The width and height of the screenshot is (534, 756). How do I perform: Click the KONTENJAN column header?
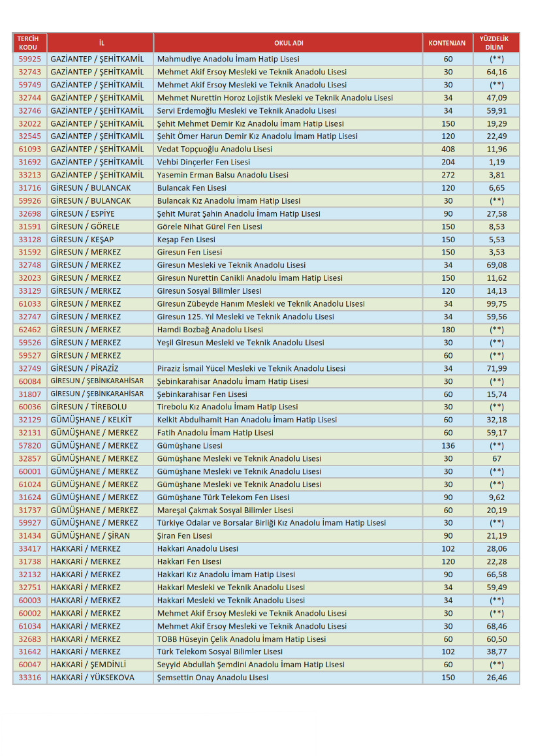[447, 43]
